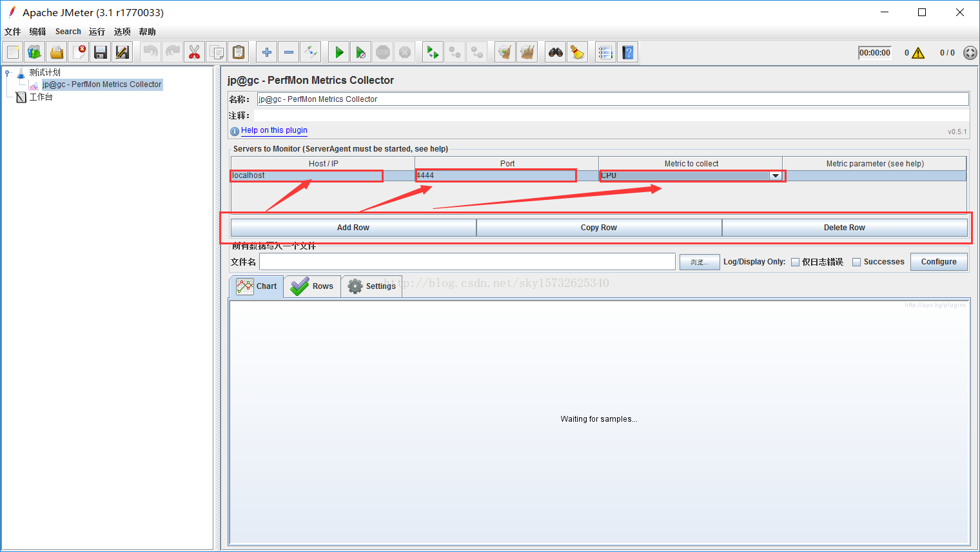
Task: Click the Add Row button
Action: tap(353, 228)
